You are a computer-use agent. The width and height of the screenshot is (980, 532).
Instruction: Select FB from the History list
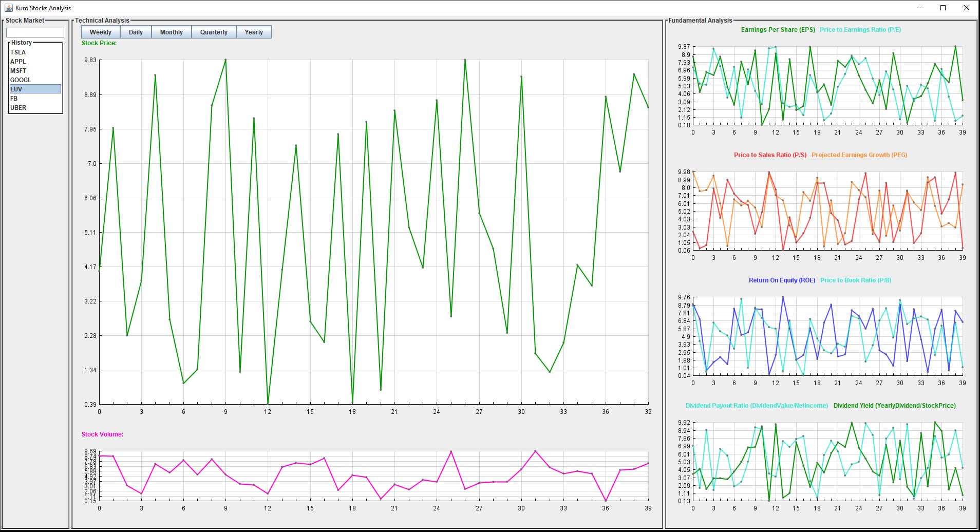tap(15, 98)
